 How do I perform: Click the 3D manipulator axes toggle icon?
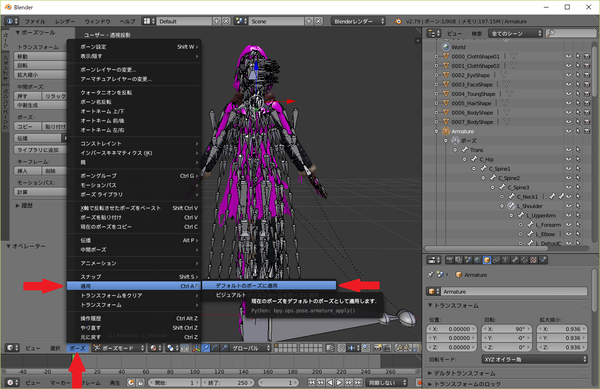click(x=196, y=348)
